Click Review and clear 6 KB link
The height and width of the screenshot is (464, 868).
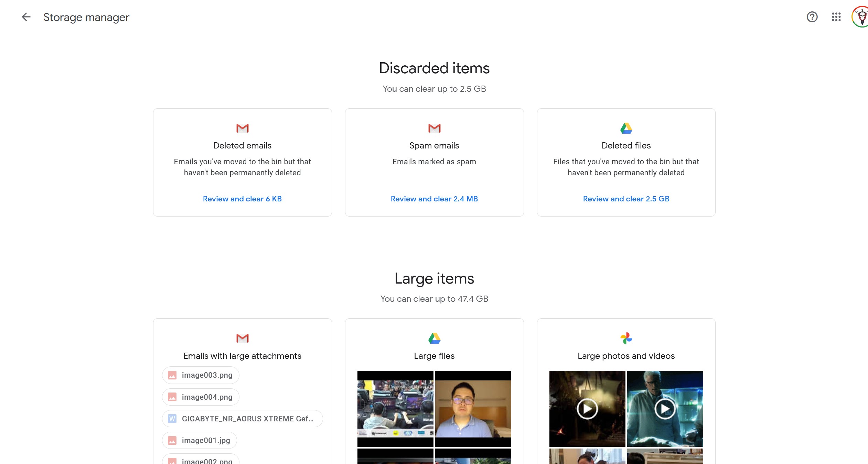click(242, 199)
